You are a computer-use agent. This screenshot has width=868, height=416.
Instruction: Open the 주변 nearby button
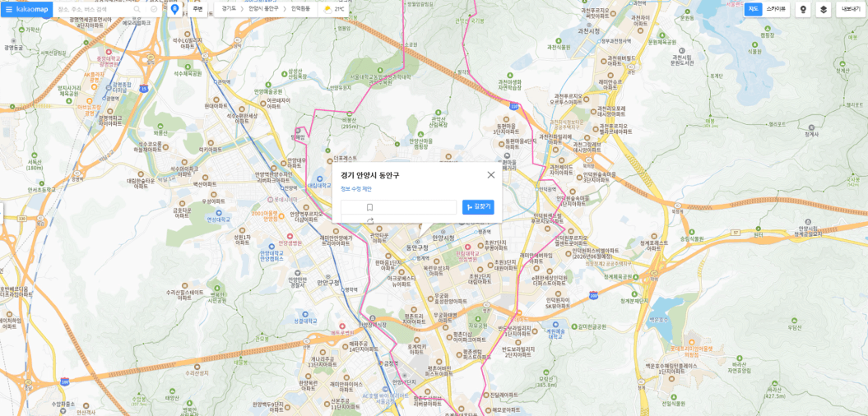click(199, 9)
